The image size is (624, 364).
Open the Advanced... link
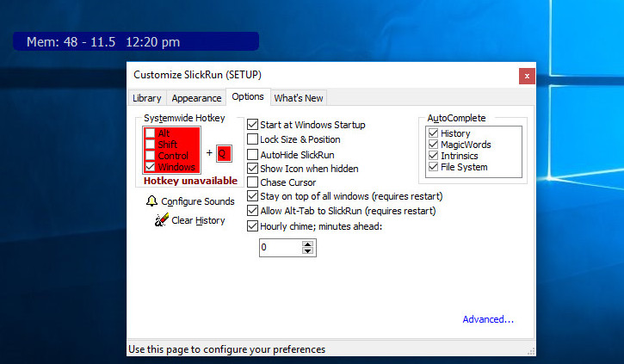tap(488, 319)
